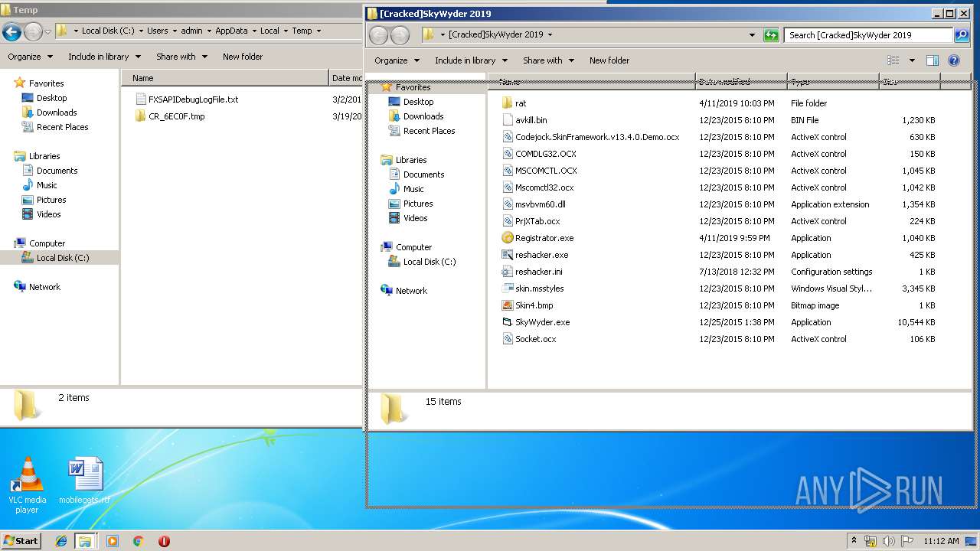Open Recent Places in SkyWyder window sidebar
This screenshot has height=551, width=980.
tap(430, 131)
